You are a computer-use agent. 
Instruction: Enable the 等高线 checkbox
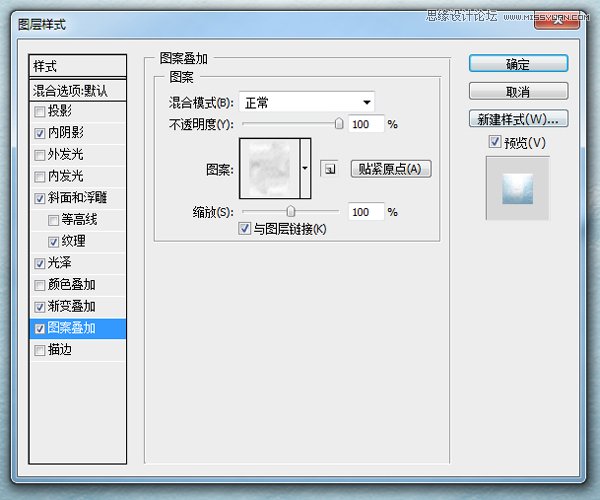pyautogui.click(x=53, y=220)
